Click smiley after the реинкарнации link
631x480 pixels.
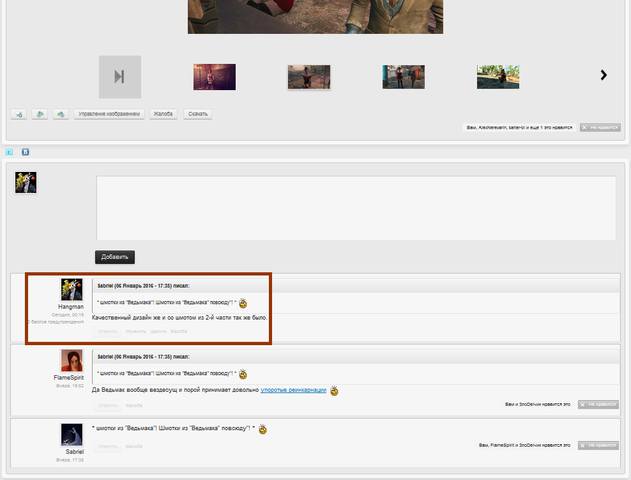334,391
